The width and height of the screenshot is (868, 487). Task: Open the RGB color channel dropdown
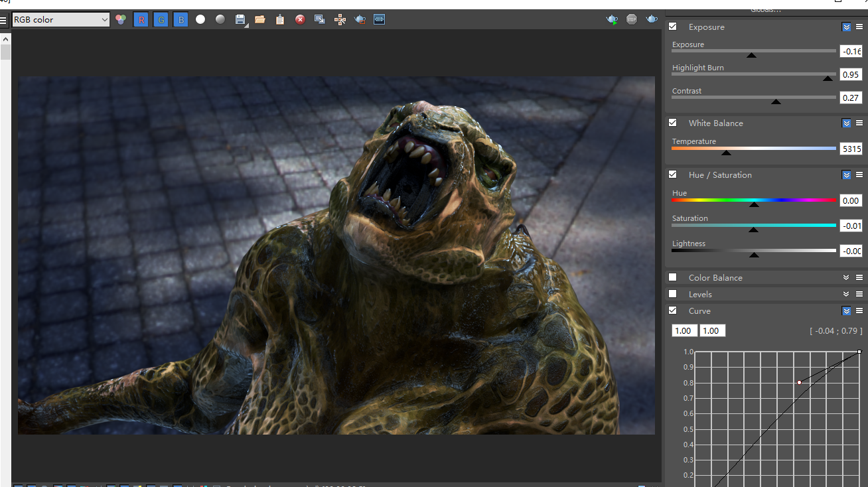[x=60, y=20]
